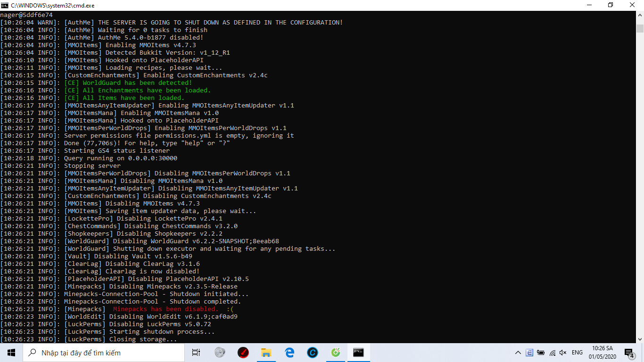This screenshot has height=362, width=644.
Task: Minimize the cmd.exe window
Action: pos(589,5)
